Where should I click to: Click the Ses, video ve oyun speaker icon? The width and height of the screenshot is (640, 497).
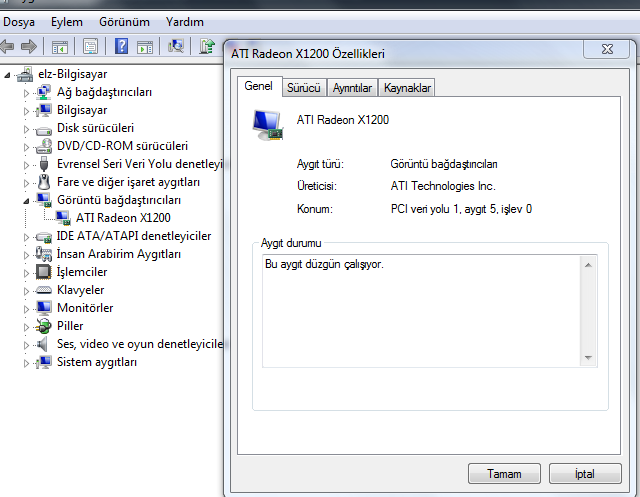tap(43, 344)
